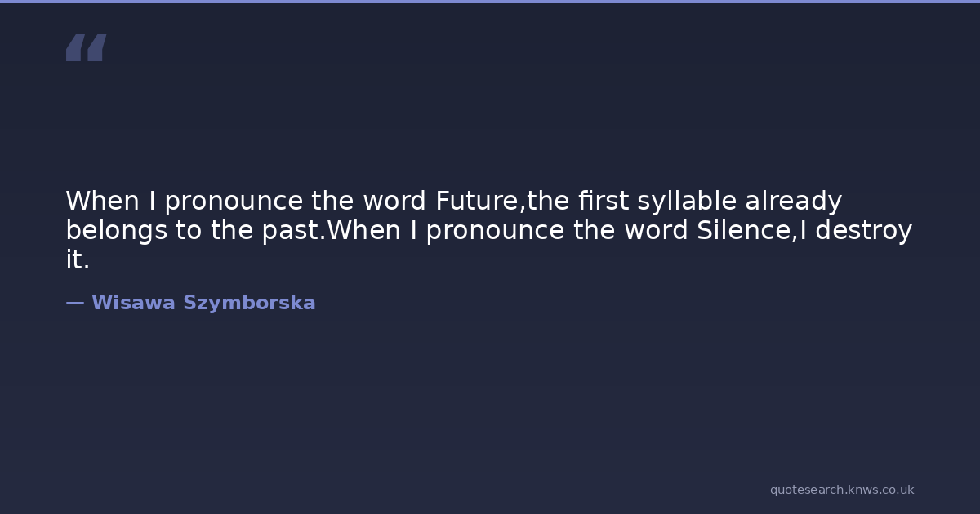Click the word already ending line one
Image resolution: width=980 pixels, height=514 pixels.
793,201
